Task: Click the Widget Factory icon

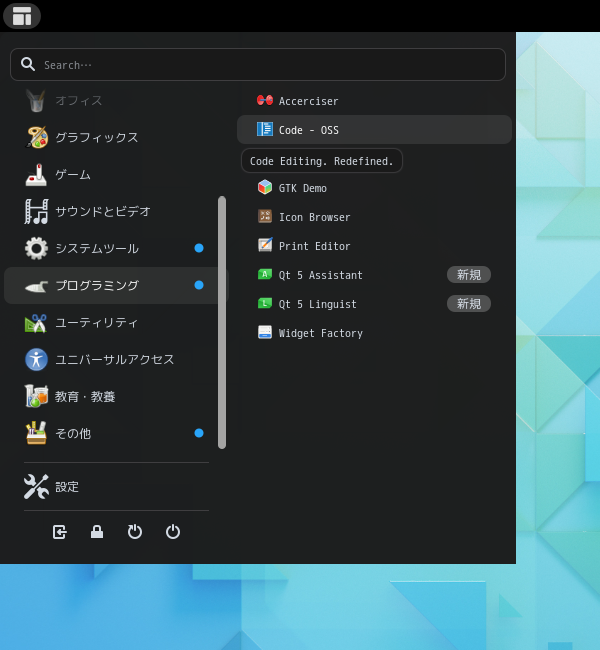Action: click(265, 332)
